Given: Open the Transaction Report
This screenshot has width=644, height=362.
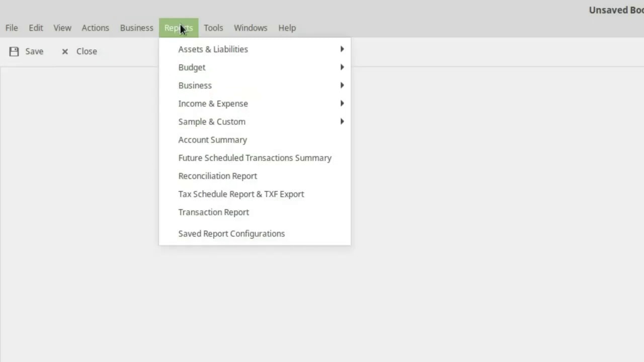Looking at the screenshot, I should (x=255, y=212).
